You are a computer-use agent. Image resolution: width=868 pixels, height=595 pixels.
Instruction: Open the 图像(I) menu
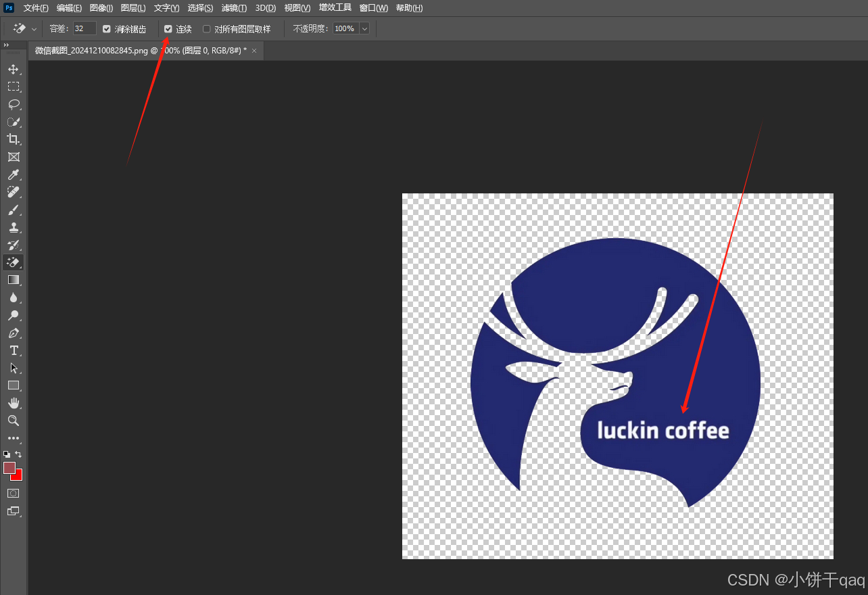click(101, 8)
